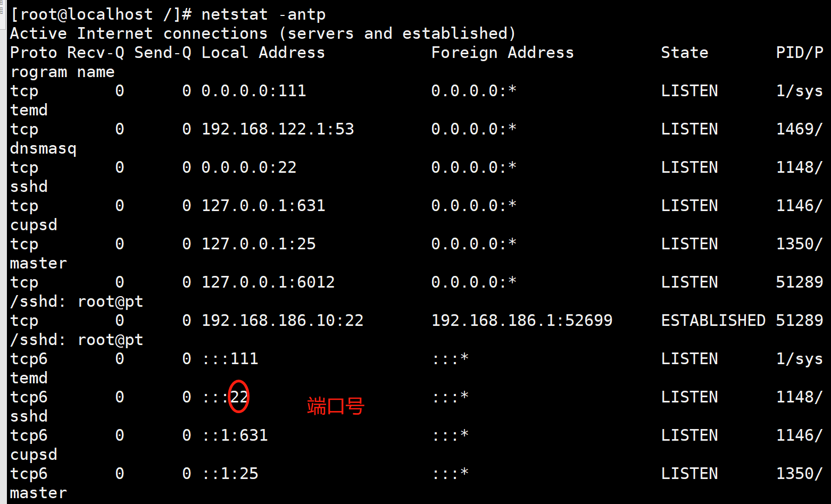Screen dimensions: 831x504
Task: Select PID 1/sys in the tcp6 :::111 row
Action: (x=800, y=359)
